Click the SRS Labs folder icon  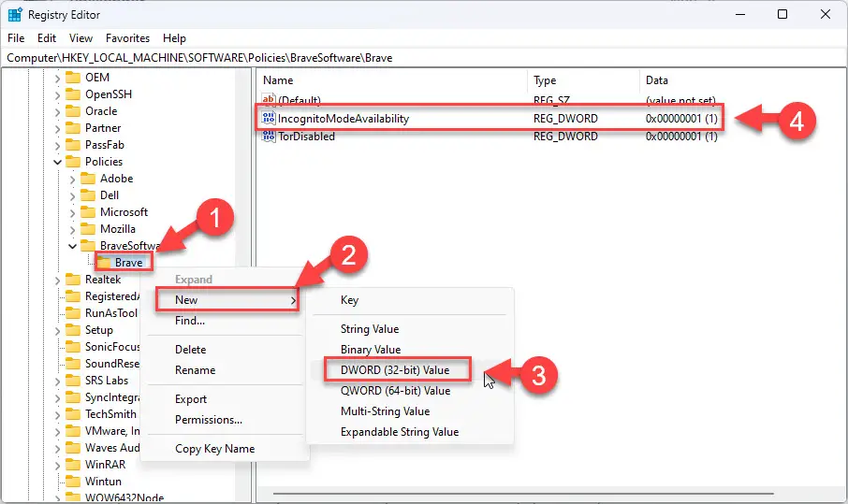point(72,381)
